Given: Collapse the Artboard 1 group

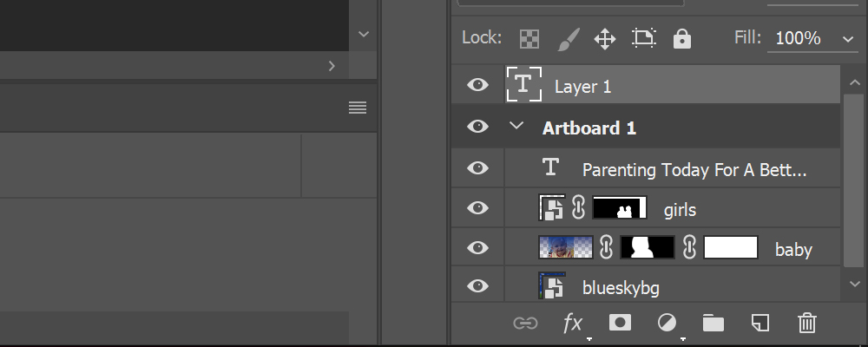Looking at the screenshot, I should pos(518,127).
